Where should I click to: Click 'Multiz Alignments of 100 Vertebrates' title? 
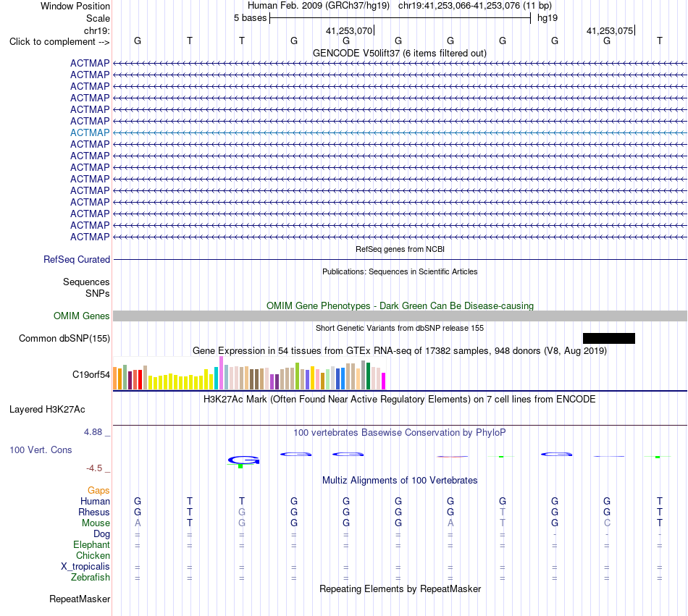coord(400,481)
